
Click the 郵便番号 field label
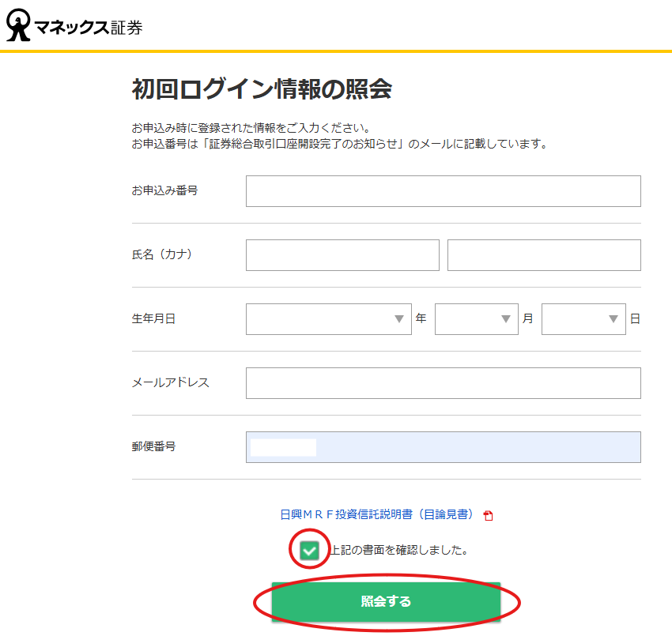[153, 446]
